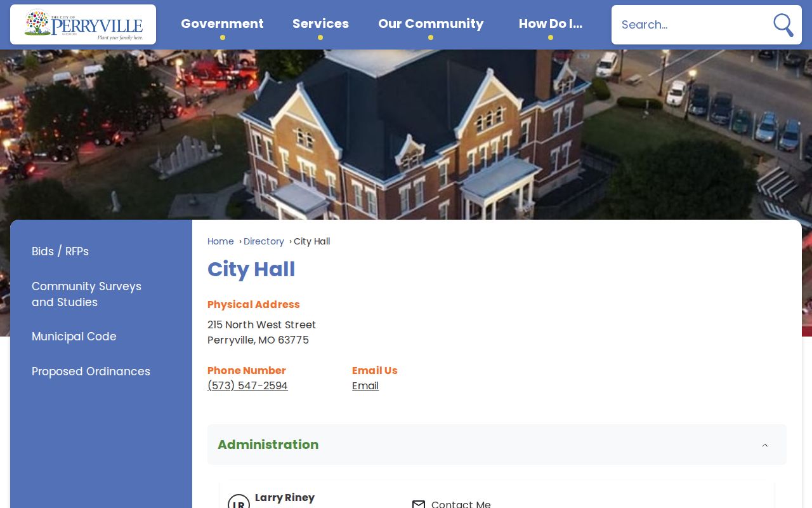
Task: Open the How Do I... menu
Action: coord(550,24)
